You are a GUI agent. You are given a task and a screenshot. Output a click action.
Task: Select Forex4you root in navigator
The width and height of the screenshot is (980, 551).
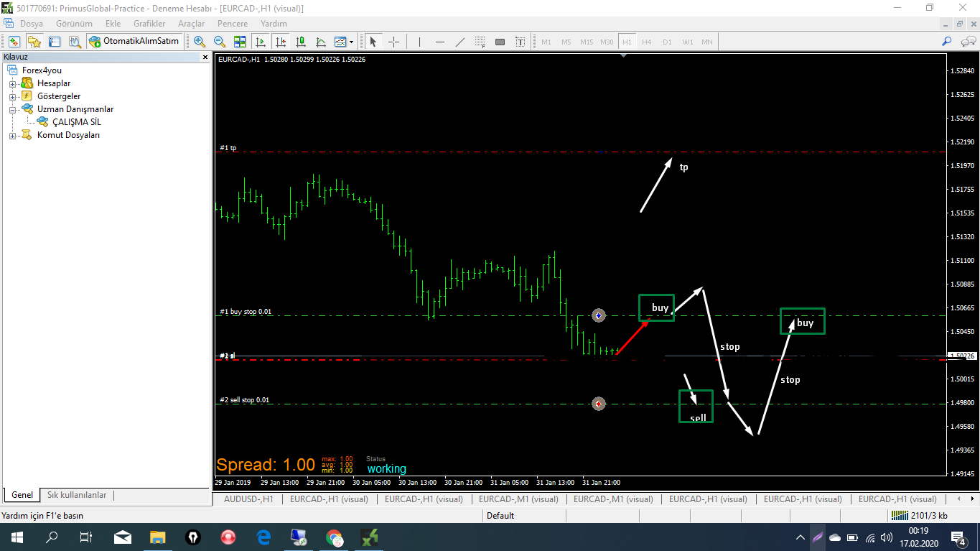[42, 70]
